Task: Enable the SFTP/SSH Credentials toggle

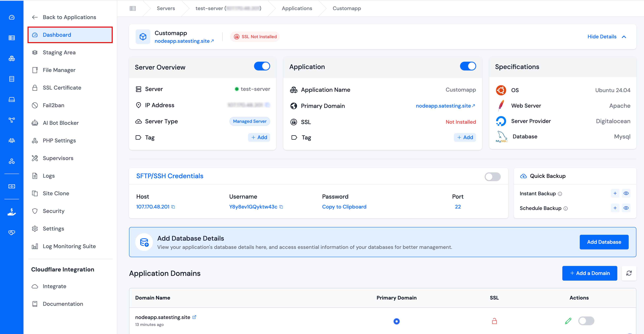Action: click(492, 177)
